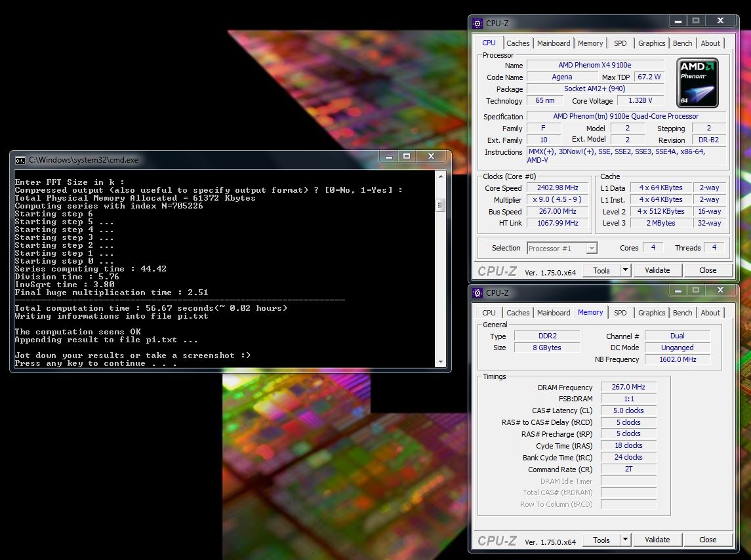Image resolution: width=751 pixels, height=560 pixels.
Task: Switch to the Memory tab in the top CPU-Z window
Action: coord(590,43)
